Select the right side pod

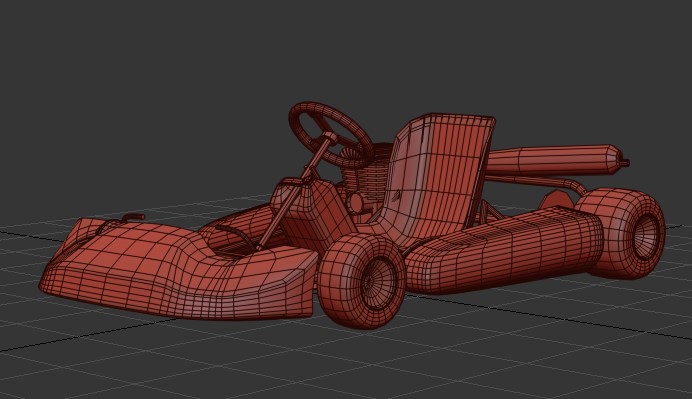click(503, 249)
